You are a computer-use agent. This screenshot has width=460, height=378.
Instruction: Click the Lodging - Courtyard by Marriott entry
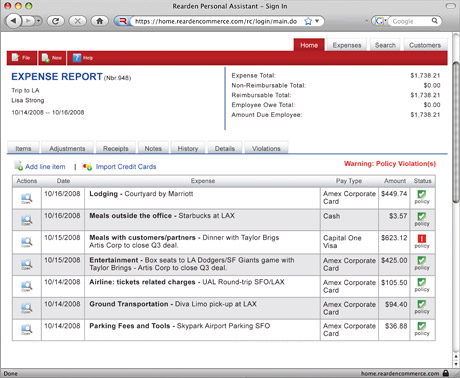(x=141, y=194)
